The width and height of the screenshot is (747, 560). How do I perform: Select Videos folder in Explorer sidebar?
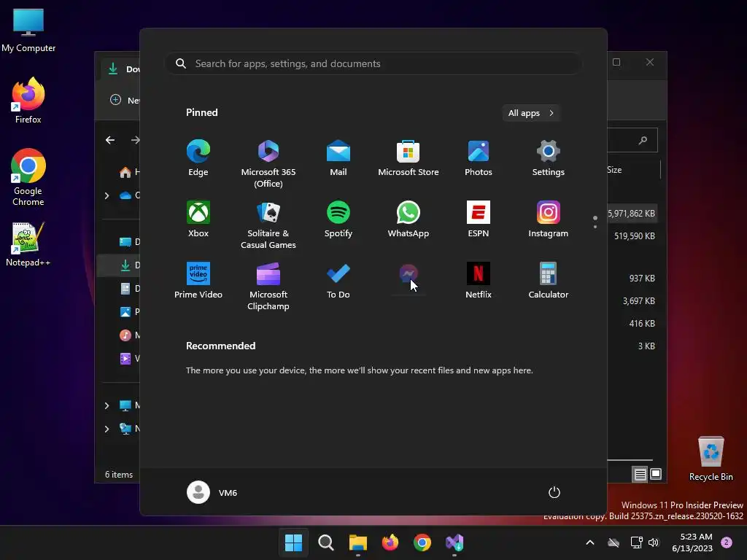point(130,359)
